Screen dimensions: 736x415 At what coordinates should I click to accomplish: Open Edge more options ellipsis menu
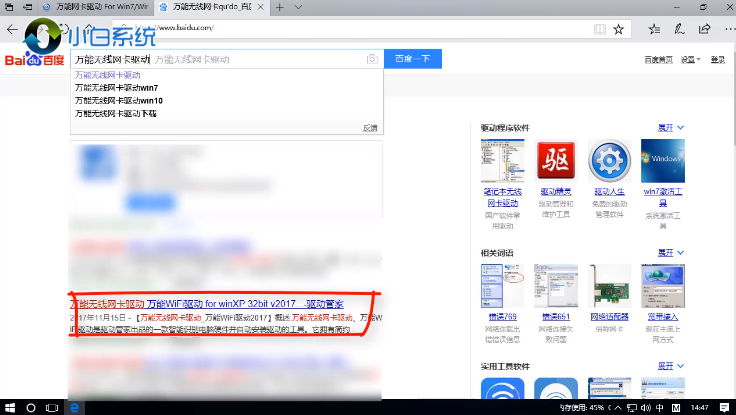pos(729,30)
